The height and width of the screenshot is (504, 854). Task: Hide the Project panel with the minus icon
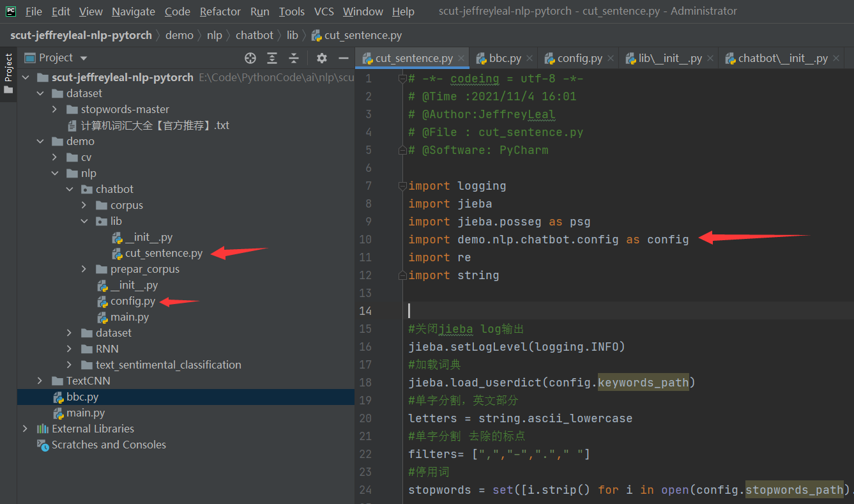[x=344, y=58]
